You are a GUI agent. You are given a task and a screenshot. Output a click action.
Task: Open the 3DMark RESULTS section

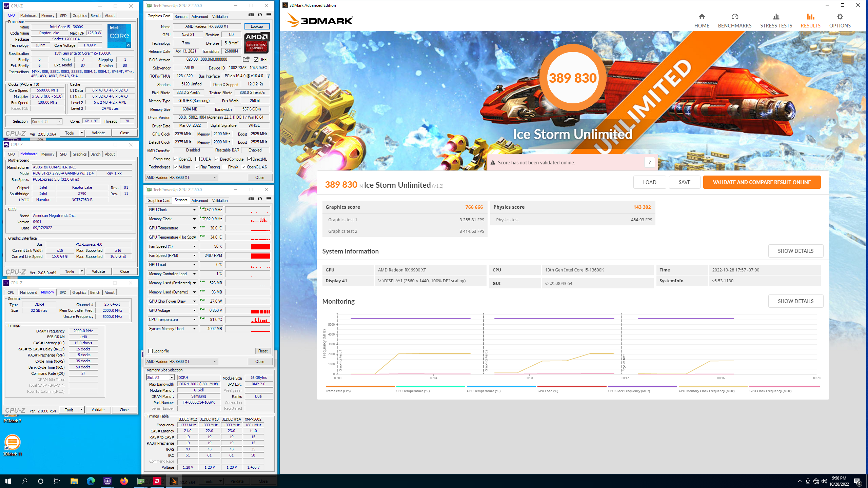pyautogui.click(x=810, y=21)
